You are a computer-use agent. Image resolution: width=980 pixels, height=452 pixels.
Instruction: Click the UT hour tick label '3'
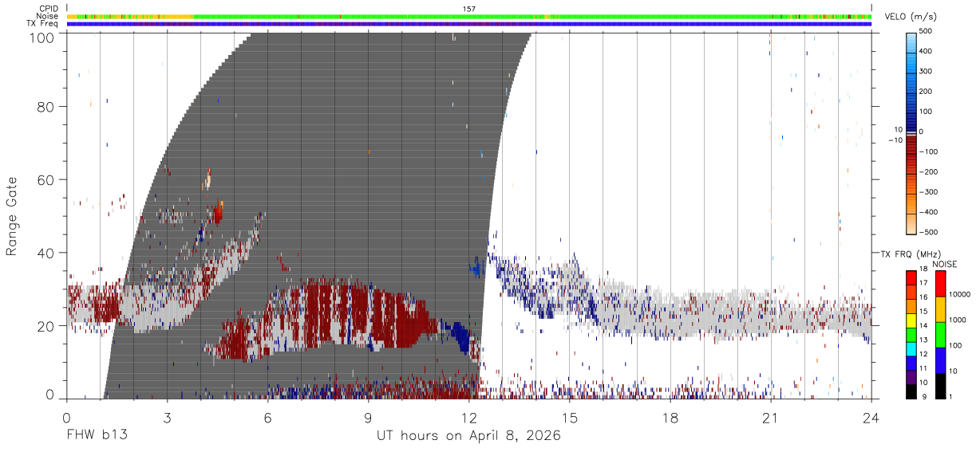coord(168,418)
